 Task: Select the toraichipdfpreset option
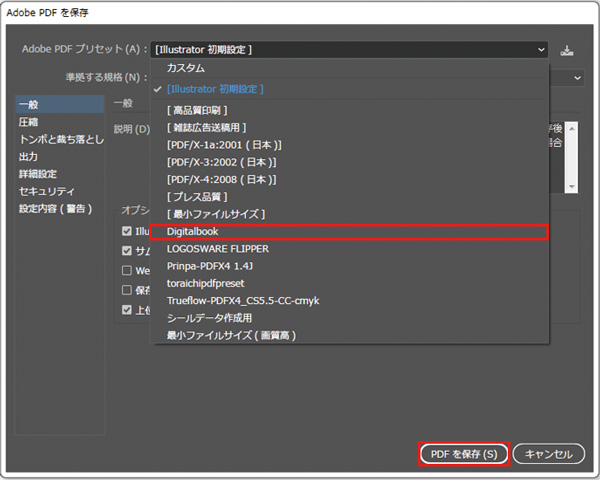point(350,284)
